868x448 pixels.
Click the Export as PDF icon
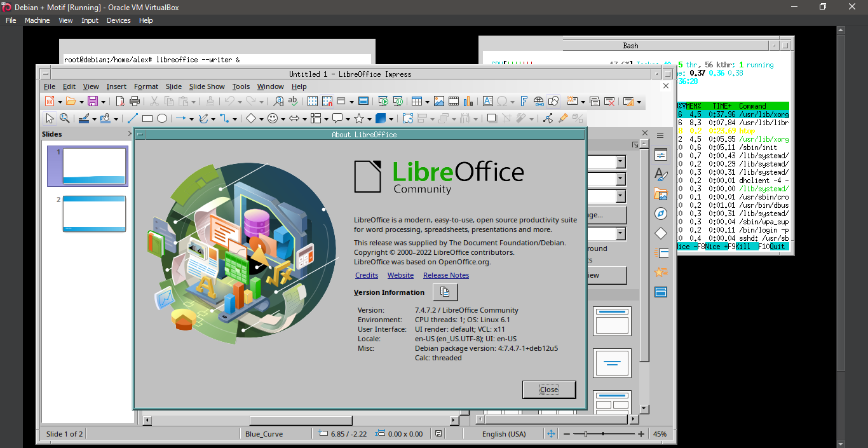coord(119,101)
